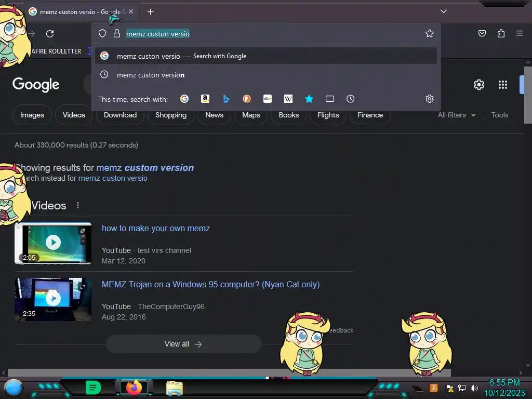Screen dimensions: 532x399
Task: Click the 'memz custom version' corrected link
Action: (145, 168)
